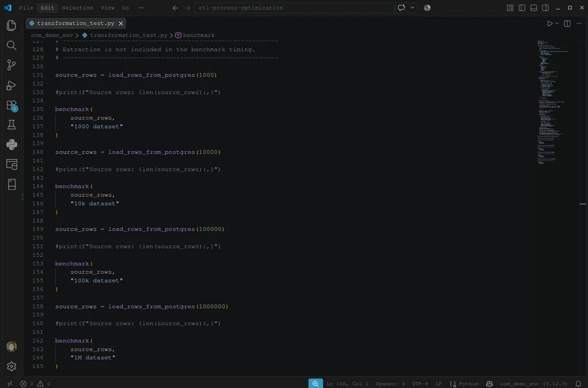Image resolution: width=588 pixels, height=388 pixels.
Task: Open the Extensions view with update badge
Action: click(11, 105)
